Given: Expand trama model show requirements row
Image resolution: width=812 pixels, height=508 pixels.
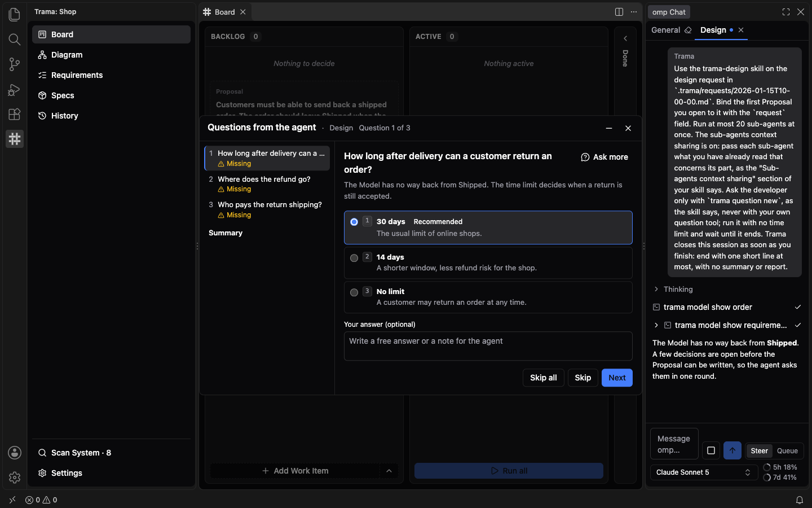Looking at the screenshot, I should 727,325.
